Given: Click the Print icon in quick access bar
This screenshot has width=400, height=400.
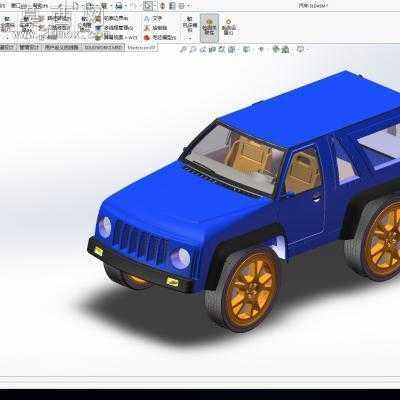Looking at the screenshot, I should pyautogui.click(x=119, y=6).
